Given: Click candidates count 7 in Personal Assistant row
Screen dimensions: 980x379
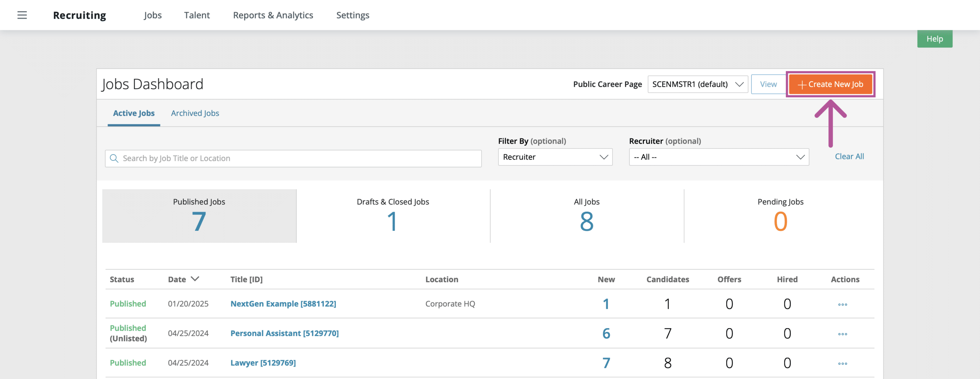Looking at the screenshot, I should [668, 333].
